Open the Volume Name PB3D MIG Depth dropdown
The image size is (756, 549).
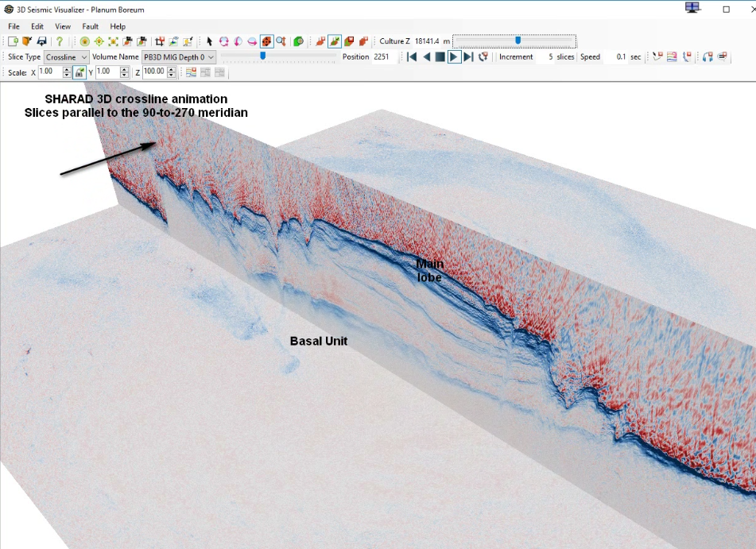(178, 57)
